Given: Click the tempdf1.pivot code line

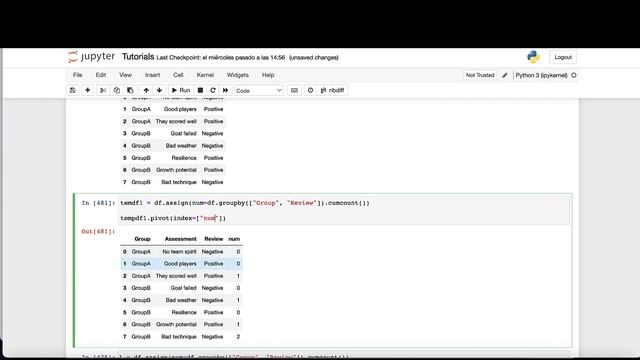Looking at the screenshot, I should [173, 218].
